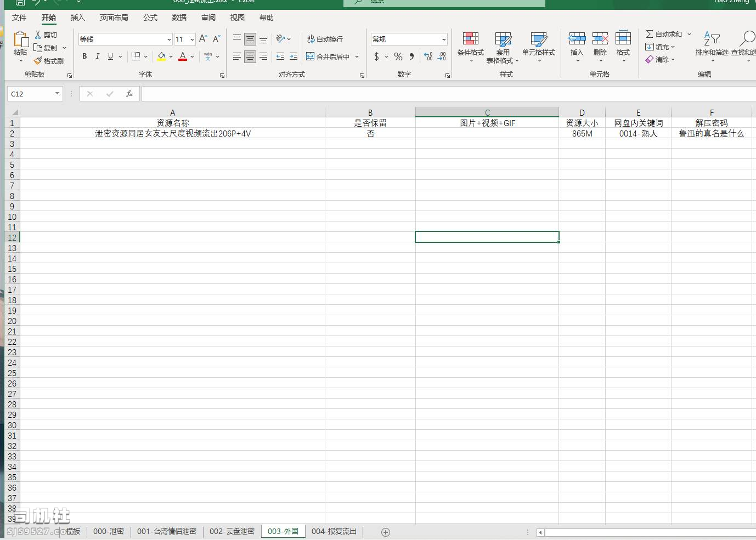Click the text orientation icon
756x540 pixels.
point(280,39)
